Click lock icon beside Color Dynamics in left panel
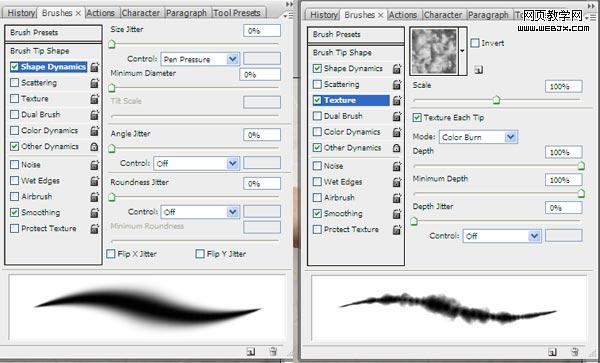600x363 pixels. pos(95,130)
